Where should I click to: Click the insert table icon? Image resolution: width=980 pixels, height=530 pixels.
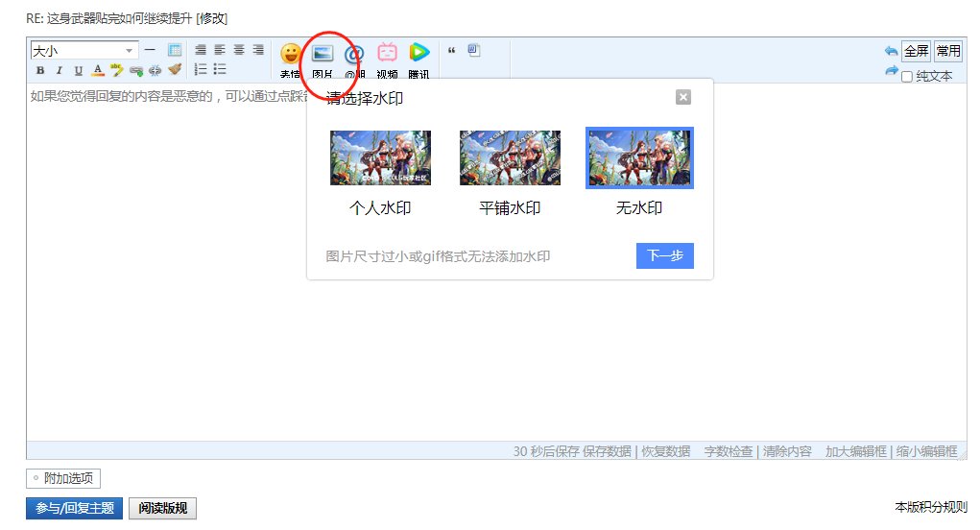click(x=175, y=50)
